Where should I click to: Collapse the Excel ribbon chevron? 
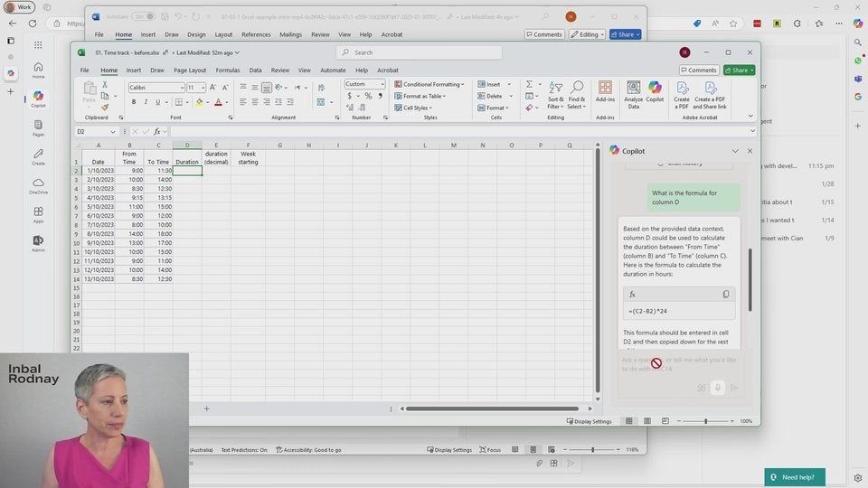[750, 117]
